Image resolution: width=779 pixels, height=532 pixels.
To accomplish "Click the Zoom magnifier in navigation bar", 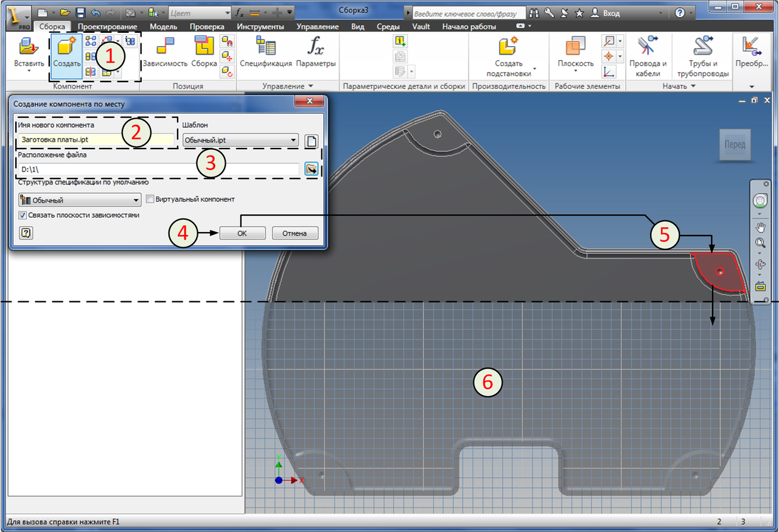I will click(760, 243).
